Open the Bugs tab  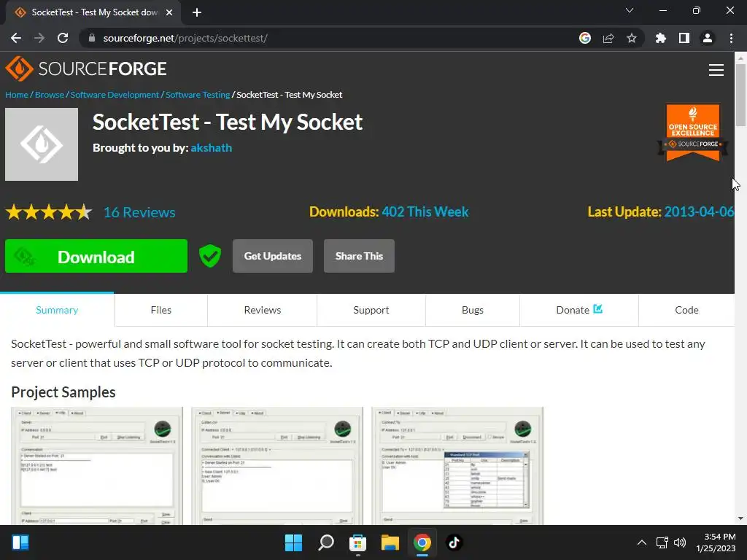[473, 310]
